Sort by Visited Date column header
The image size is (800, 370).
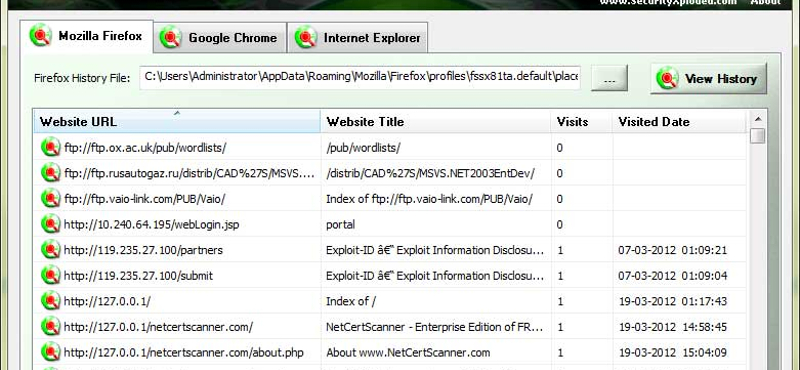679,121
